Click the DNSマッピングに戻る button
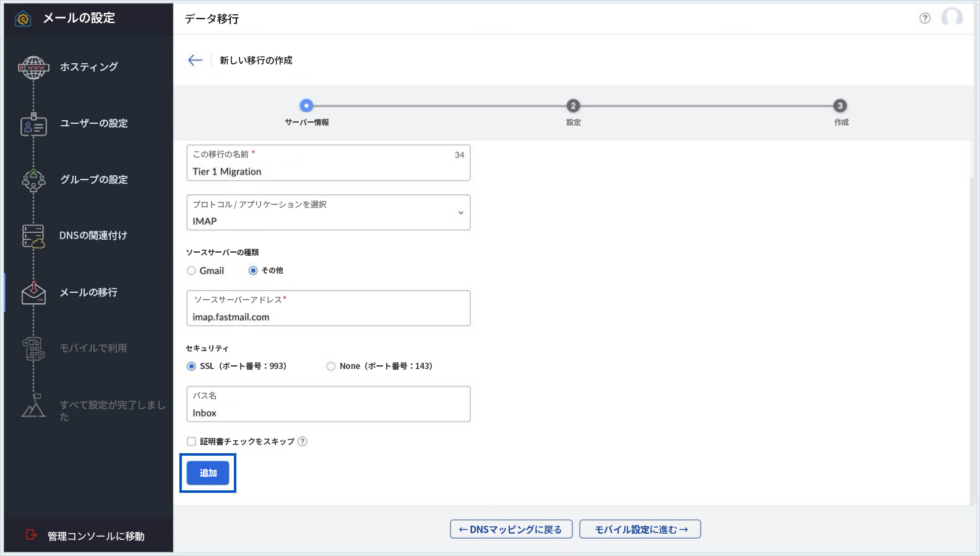980x556 pixels. click(511, 529)
